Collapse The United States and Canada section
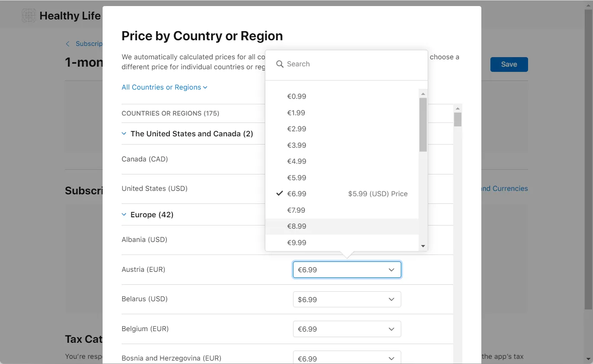This screenshot has width=593, height=364. click(124, 133)
